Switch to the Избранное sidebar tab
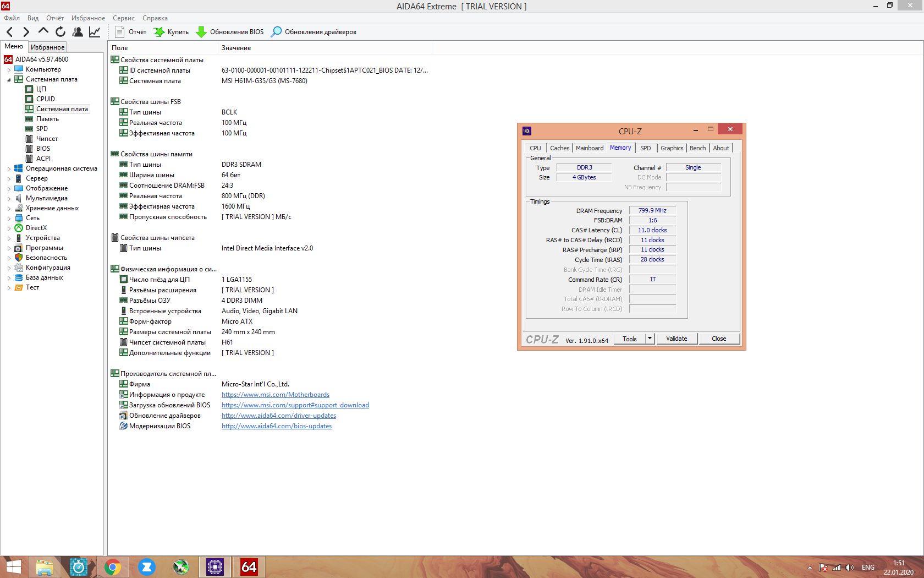Image resolution: width=924 pixels, height=578 pixels. 47,47
